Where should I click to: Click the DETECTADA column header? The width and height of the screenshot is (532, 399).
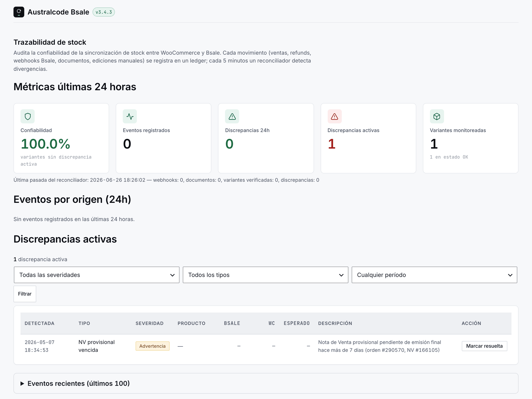[x=39, y=324]
